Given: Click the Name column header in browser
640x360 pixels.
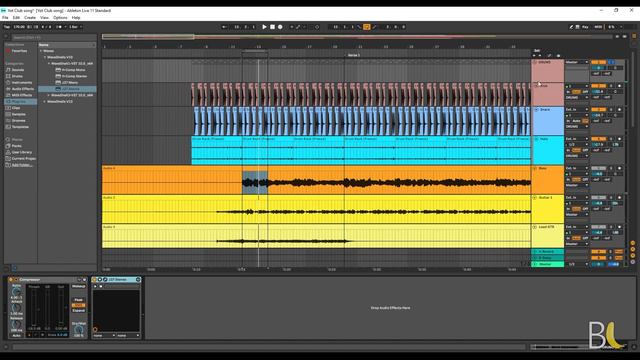Looking at the screenshot, I should click(x=67, y=45).
